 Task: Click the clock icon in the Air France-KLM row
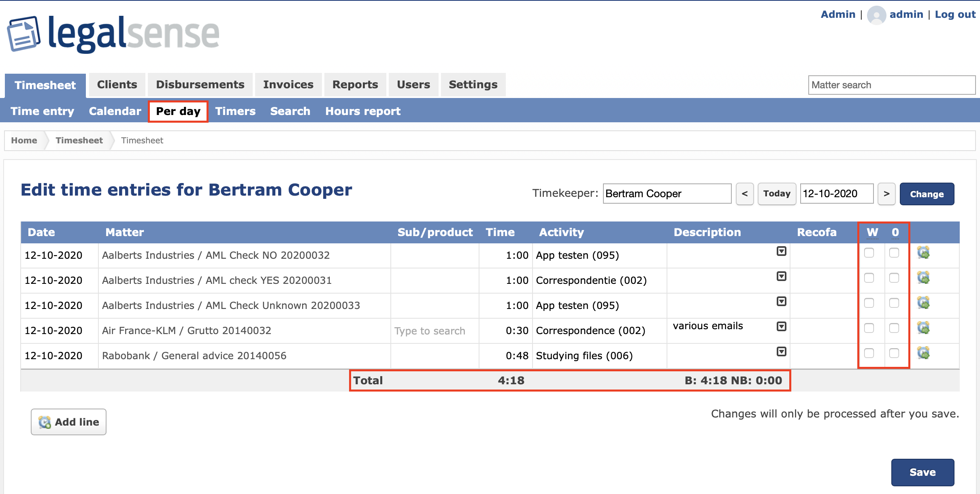pyautogui.click(x=923, y=328)
